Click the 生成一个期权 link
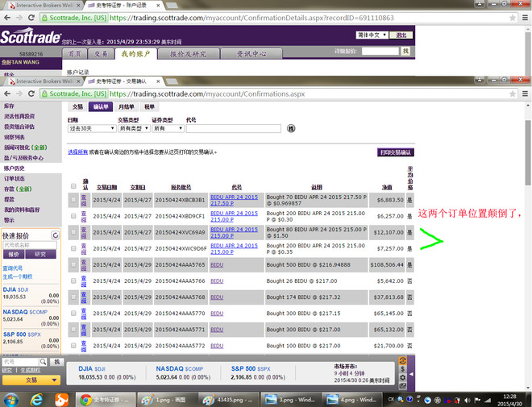Screen dimensions: 532x407 (x=17, y=276)
